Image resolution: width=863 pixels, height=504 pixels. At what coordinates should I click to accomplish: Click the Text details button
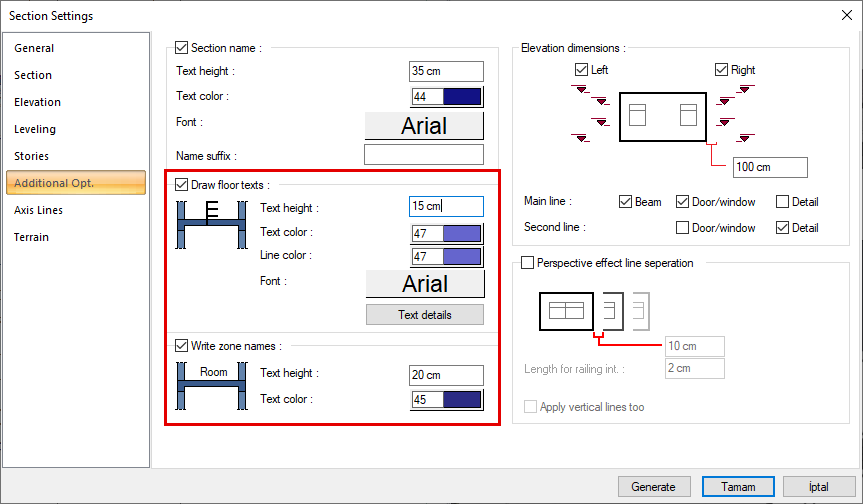point(424,315)
